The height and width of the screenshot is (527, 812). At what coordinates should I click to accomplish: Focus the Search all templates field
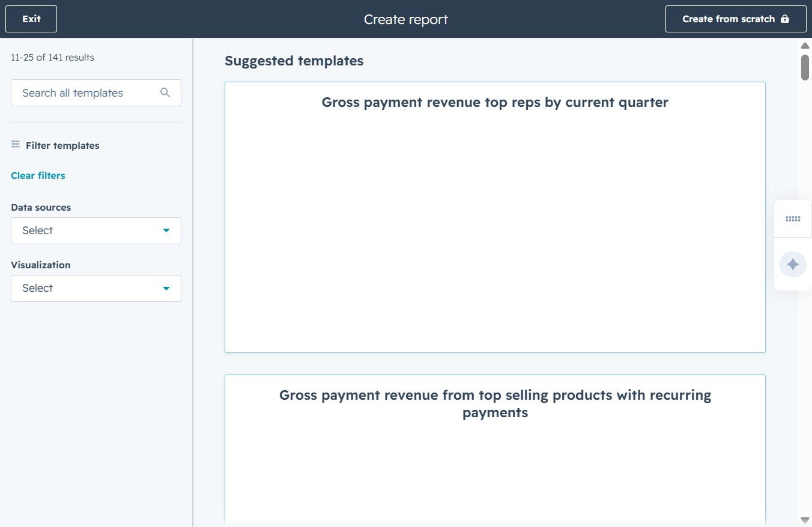[96, 93]
